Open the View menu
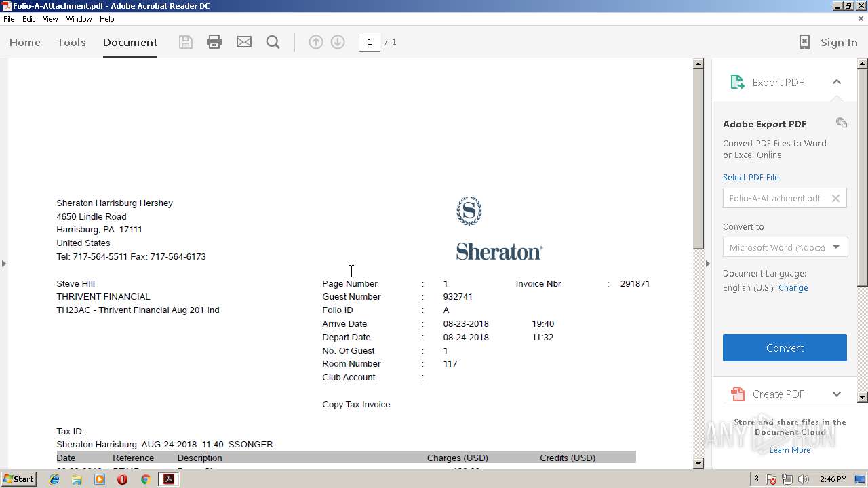868x488 pixels. point(50,19)
